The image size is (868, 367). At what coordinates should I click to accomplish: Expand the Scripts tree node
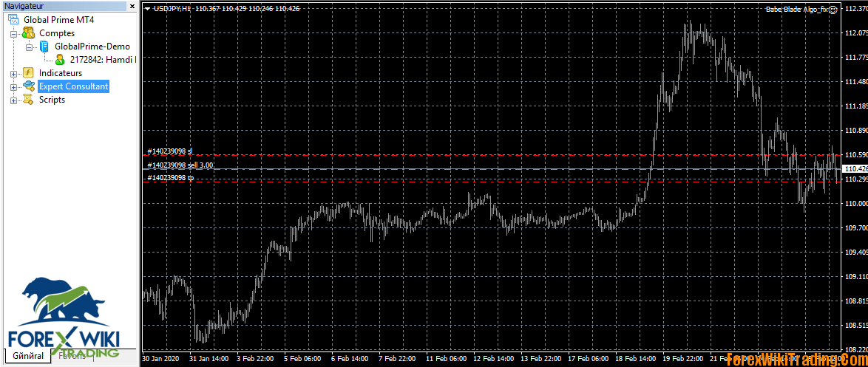click(13, 100)
